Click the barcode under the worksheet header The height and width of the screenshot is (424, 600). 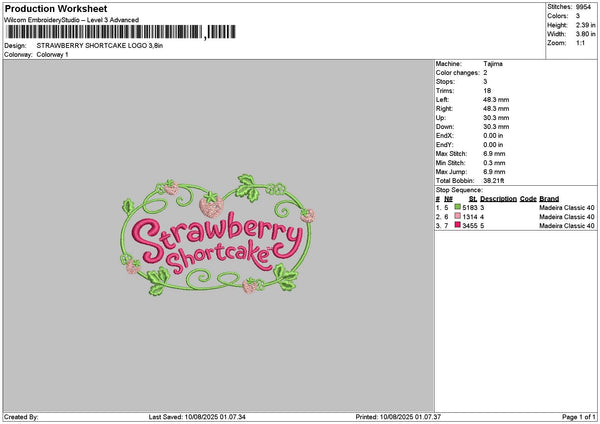tap(121, 32)
